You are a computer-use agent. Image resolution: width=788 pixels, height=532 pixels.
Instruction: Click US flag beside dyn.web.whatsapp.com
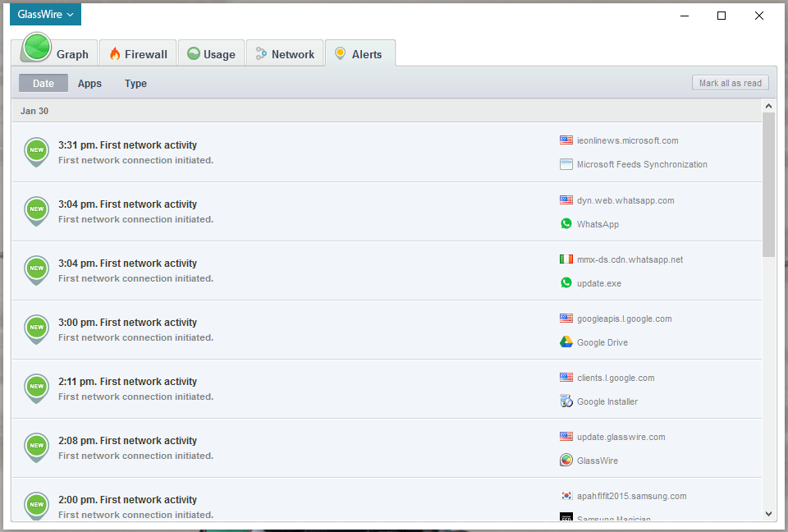[x=566, y=199]
